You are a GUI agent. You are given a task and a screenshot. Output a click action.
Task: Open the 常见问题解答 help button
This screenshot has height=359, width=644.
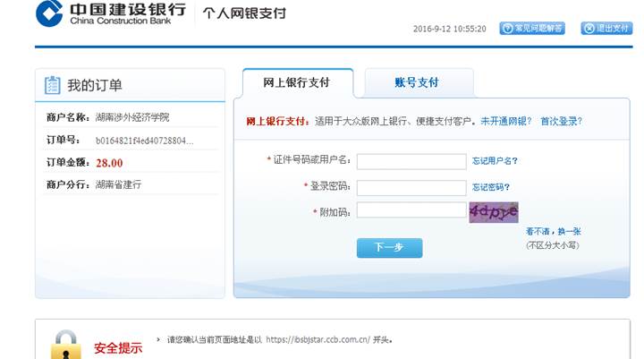pyautogui.click(x=532, y=29)
